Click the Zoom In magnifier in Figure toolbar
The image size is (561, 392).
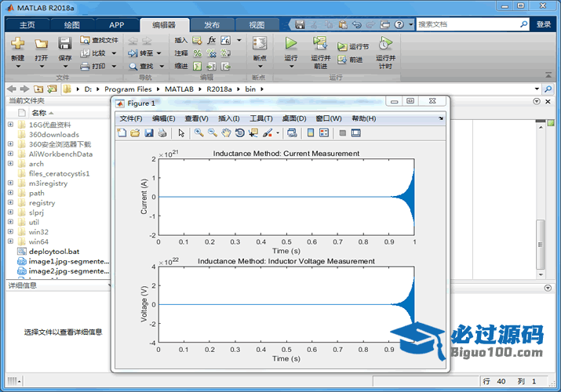tap(199, 132)
